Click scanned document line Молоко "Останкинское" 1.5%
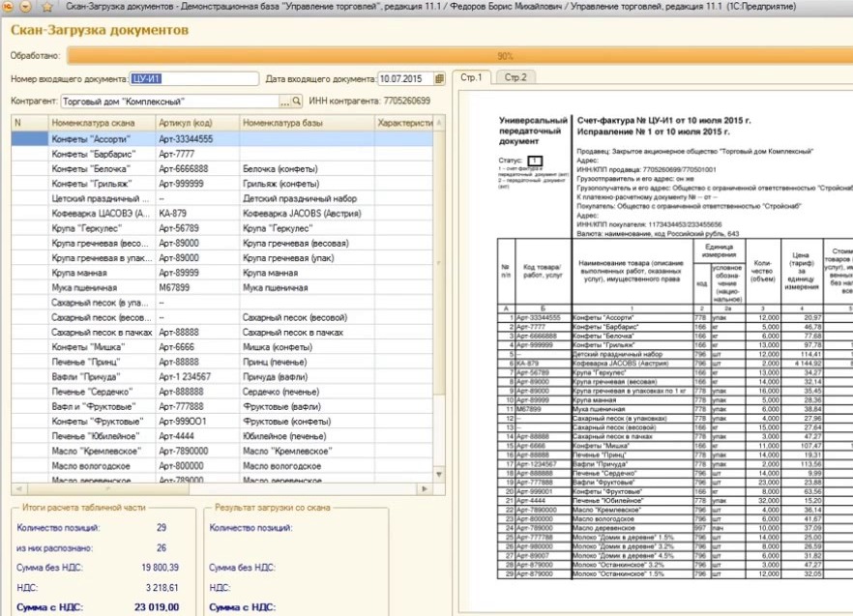 (x=618, y=574)
